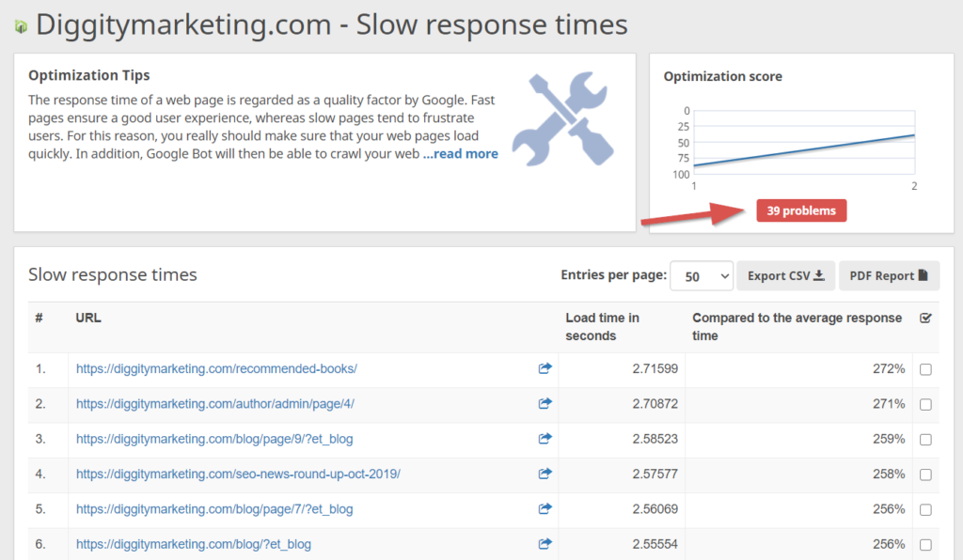Open external link icon for blog/page/9 row
The image size is (963, 560).
545,438
